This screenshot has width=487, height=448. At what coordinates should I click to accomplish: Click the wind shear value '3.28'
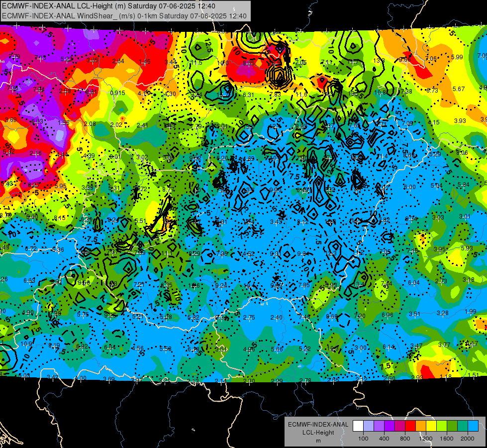click(x=443, y=313)
